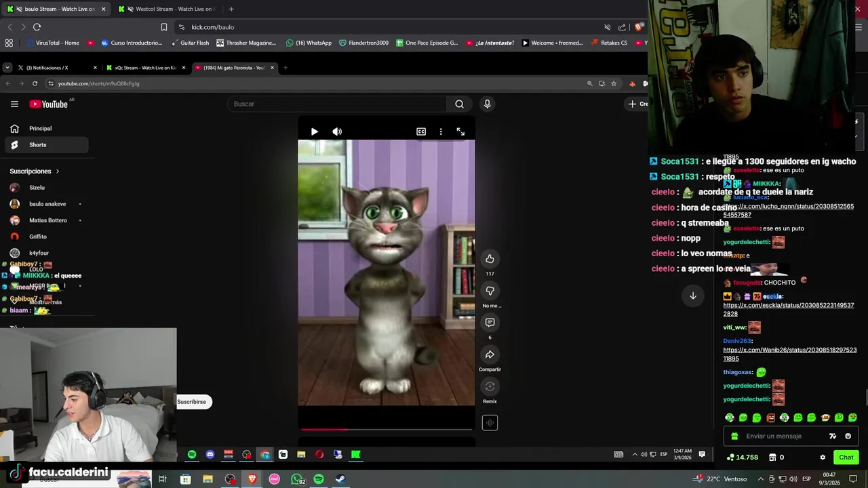Open YouTube hamburger guide menu

[x=14, y=104]
